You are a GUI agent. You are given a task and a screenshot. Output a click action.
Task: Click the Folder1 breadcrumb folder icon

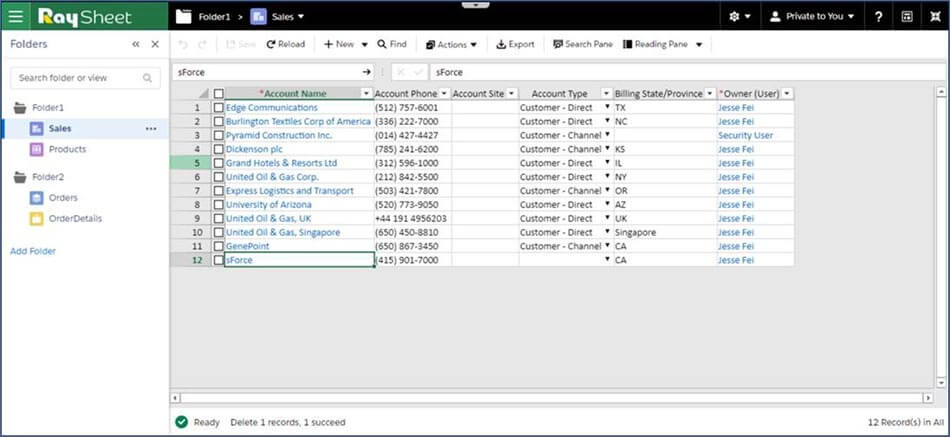(x=184, y=17)
